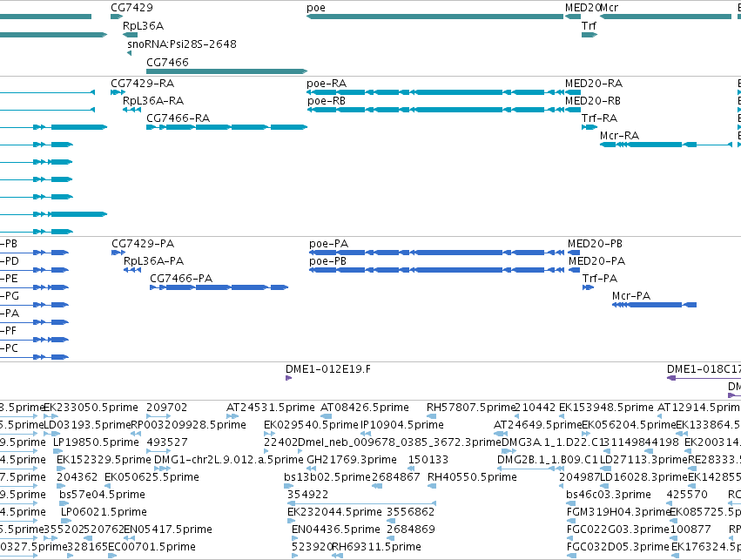
Task: Click IP10904.5prime EST label
Action: [x=402, y=425]
